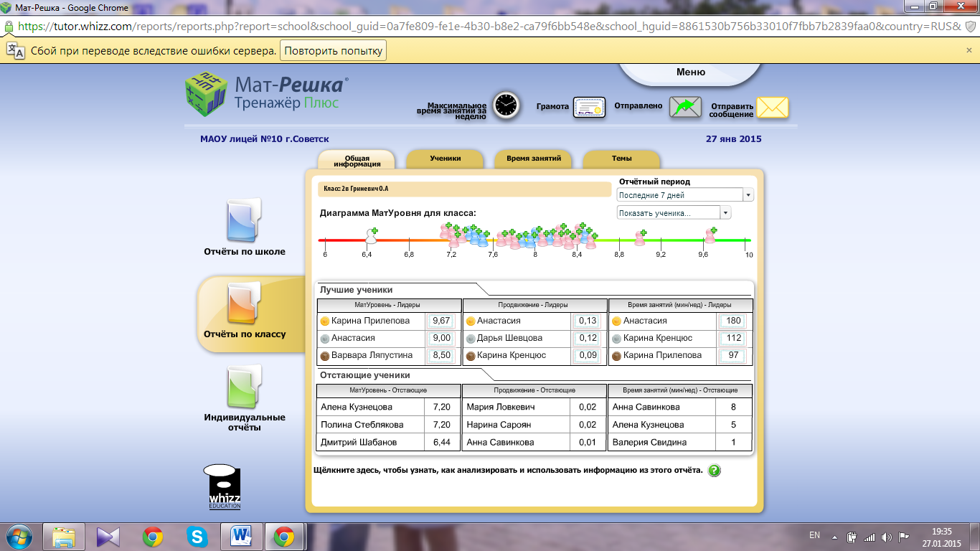Click the Индивидуальные отчёты label

pyautogui.click(x=245, y=422)
